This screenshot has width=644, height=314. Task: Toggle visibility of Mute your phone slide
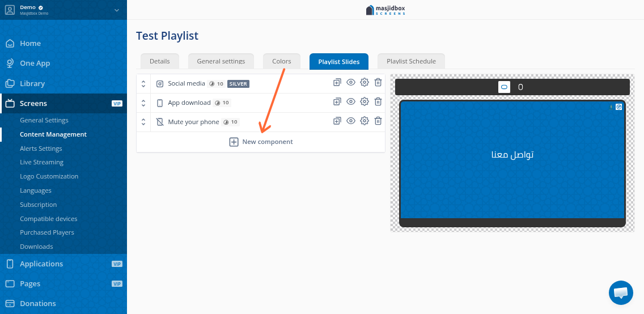click(x=351, y=121)
